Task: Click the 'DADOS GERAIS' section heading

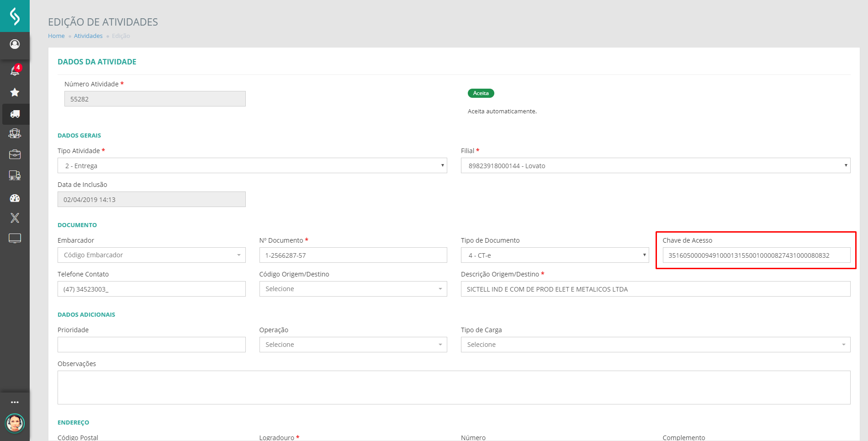Action: pos(79,135)
